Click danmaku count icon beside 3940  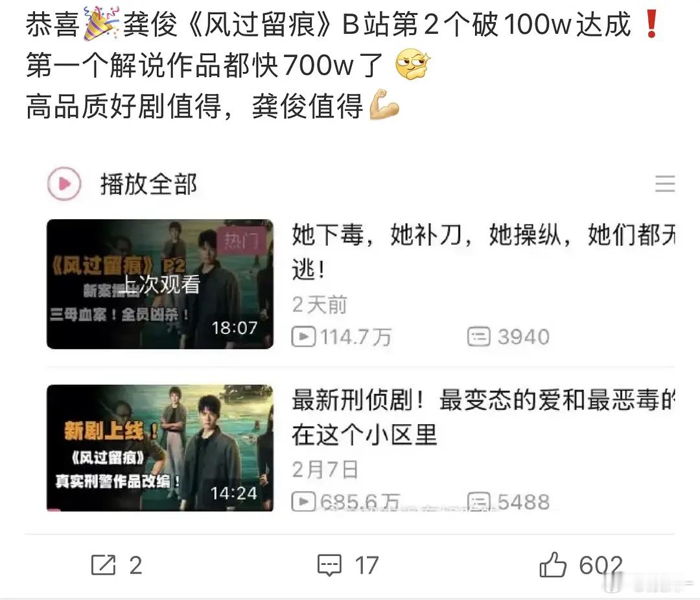pos(479,337)
